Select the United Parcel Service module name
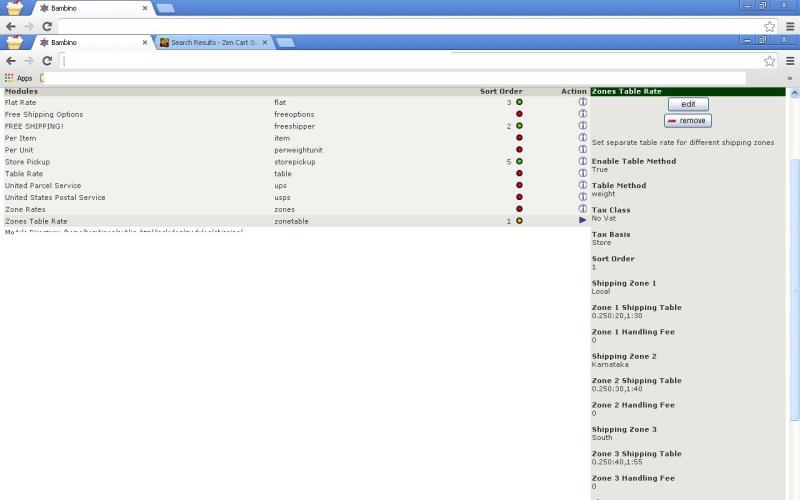 point(43,185)
